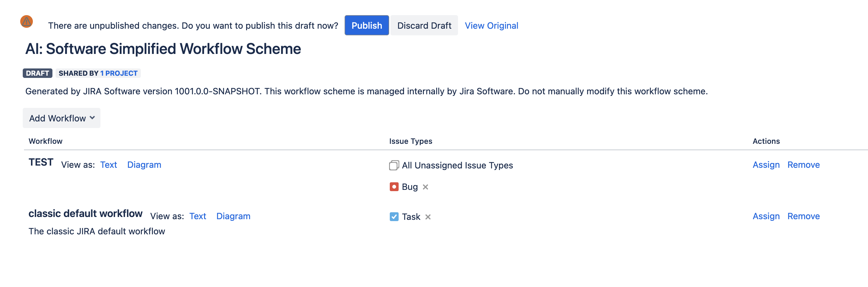
Task: View TEST workflow as Diagram
Action: click(144, 165)
